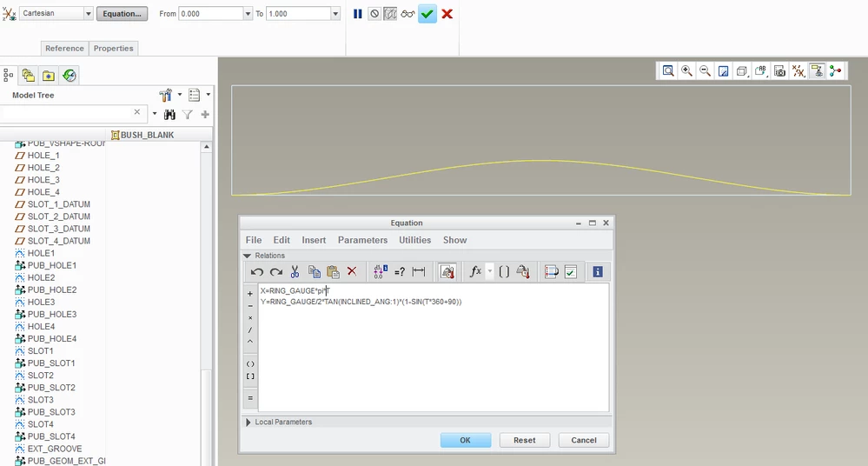Viewport: 868px width, 466px height.
Task: Toggle spin center display icon
Action: pos(835,71)
